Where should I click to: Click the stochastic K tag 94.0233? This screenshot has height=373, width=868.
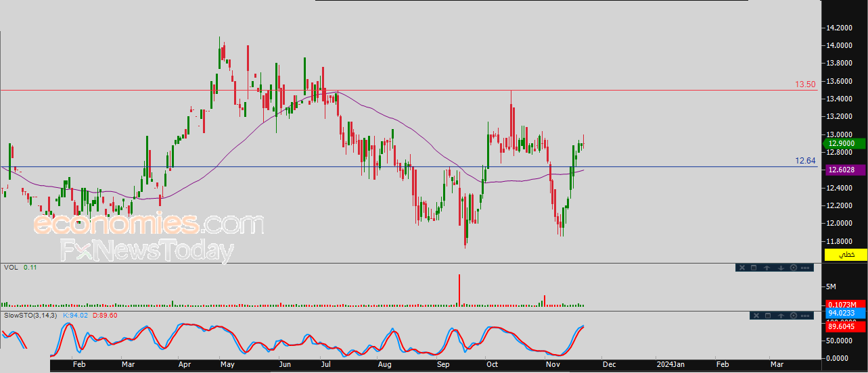[x=846, y=313]
